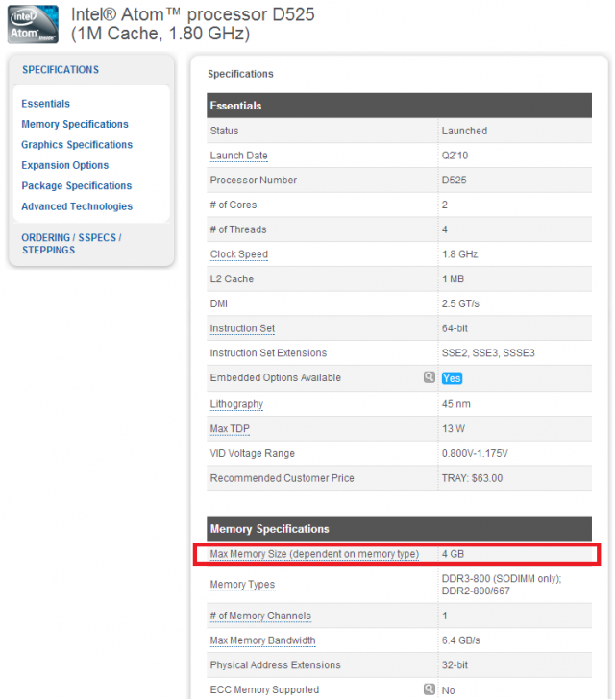
Task: Click Max Memory Bandwidth definition link
Action: (262, 640)
